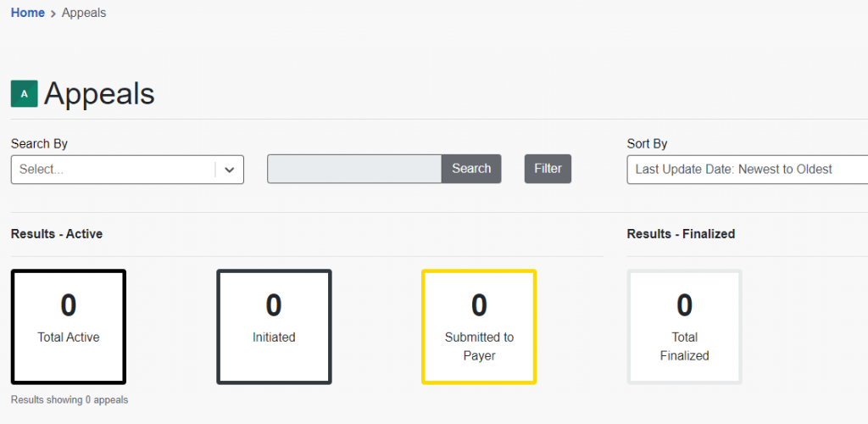Screen dimensions: 868x424
Task: Click the Search By field label
Action: pyautogui.click(x=39, y=144)
